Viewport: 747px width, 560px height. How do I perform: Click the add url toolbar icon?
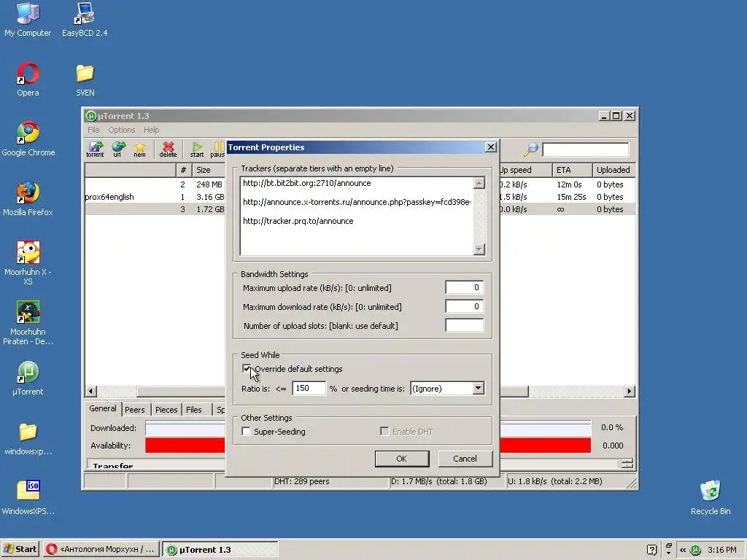117,149
